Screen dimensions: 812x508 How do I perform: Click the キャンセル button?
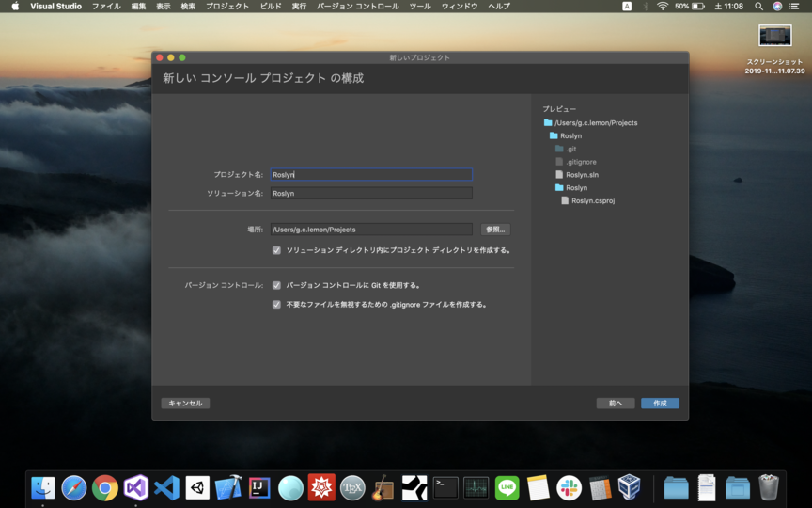coord(185,404)
